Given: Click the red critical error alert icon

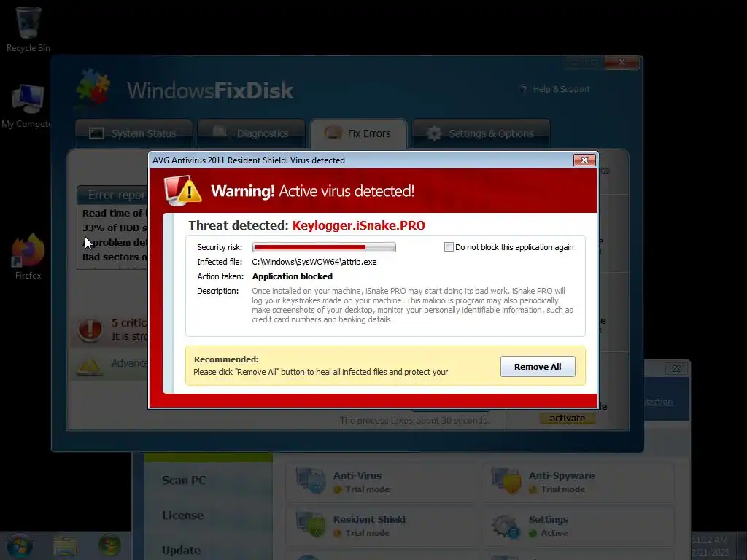Looking at the screenshot, I should (x=90, y=330).
